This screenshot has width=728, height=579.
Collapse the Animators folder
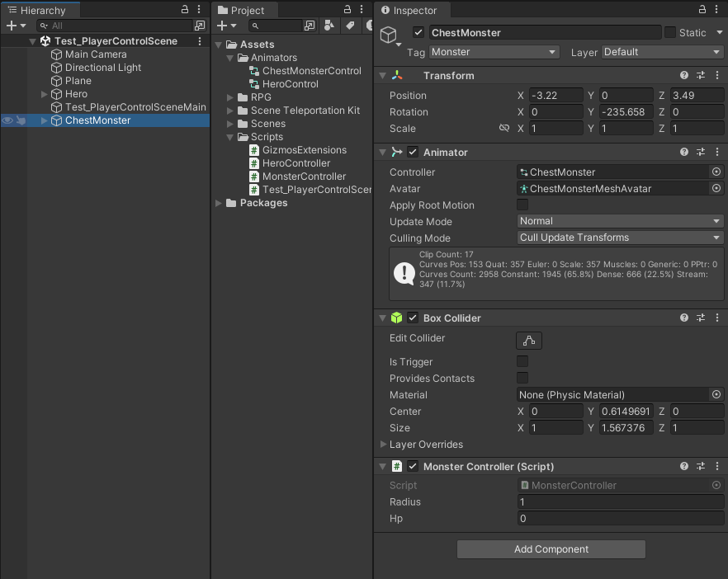coord(229,58)
